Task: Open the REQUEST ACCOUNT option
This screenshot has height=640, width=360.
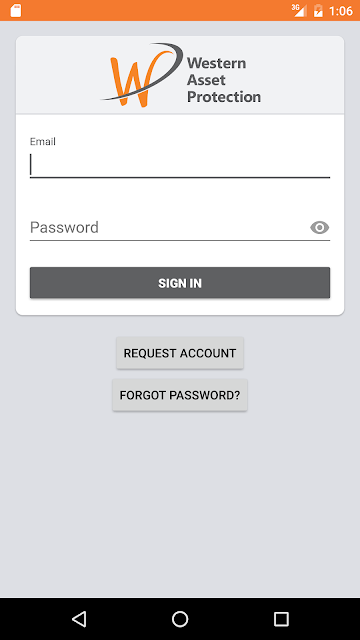Action: pyautogui.click(x=180, y=353)
